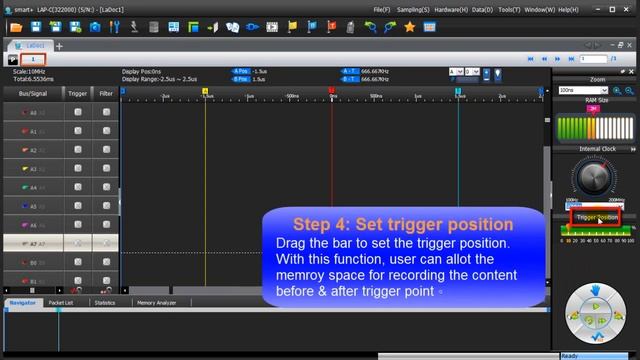Switch to the Packet List tab

click(61, 303)
